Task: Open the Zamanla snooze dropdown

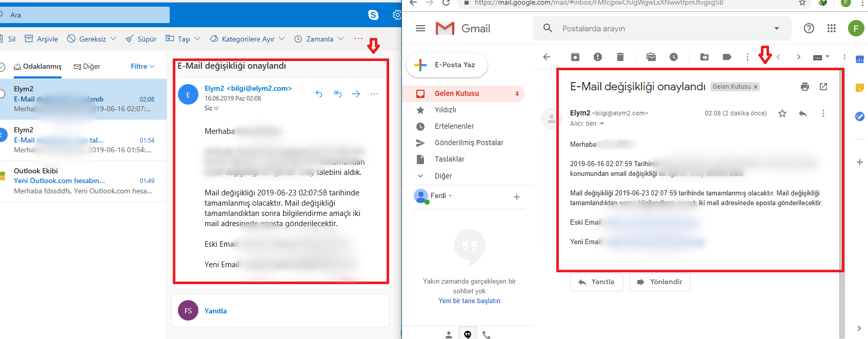Action: (x=319, y=39)
